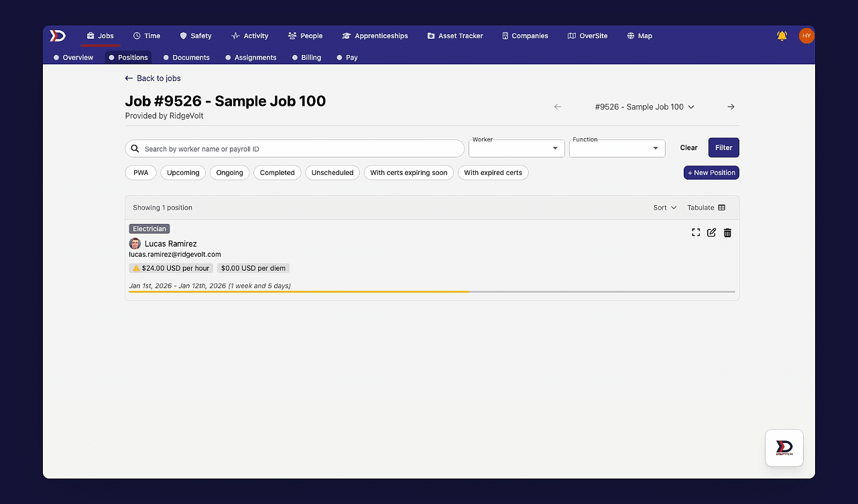The height and width of the screenshot is (504, 858).
Task: Go to next job arrow
Action: tap(731, 107)
